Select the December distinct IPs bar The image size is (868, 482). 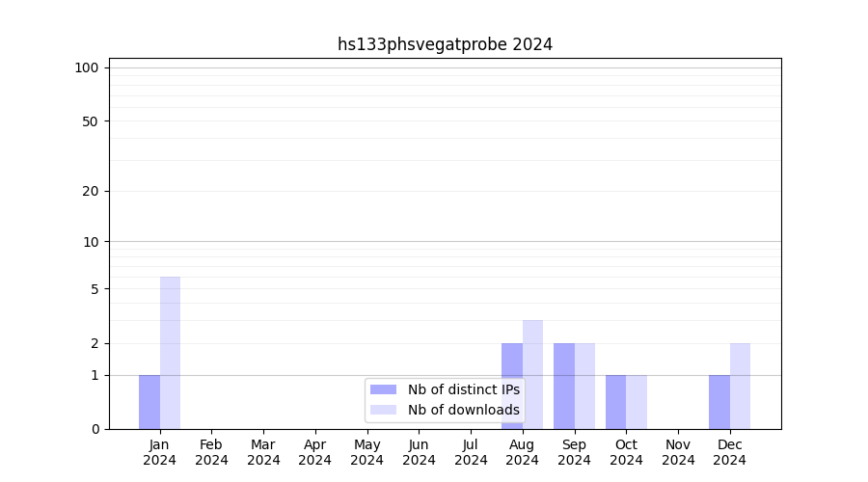tap(719, 402)
